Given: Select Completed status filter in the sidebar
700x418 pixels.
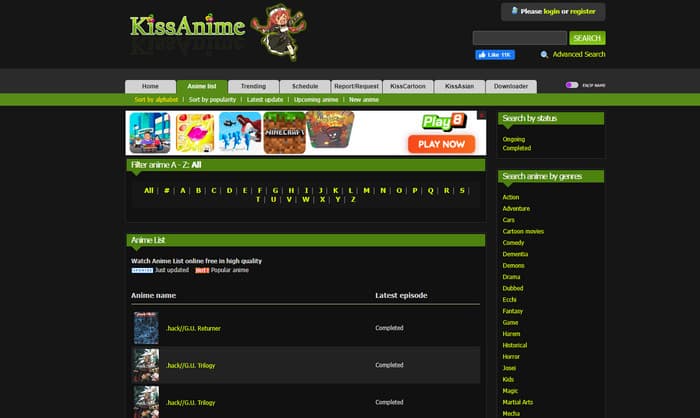Looking at the screenshot, I should (517, 148).
